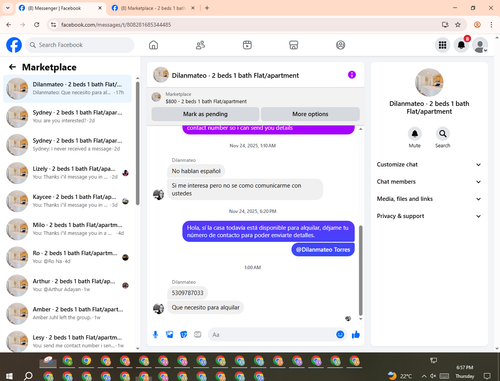Open Milo conversation
This screenshot has width=500, height=381.
coord(68,229)
